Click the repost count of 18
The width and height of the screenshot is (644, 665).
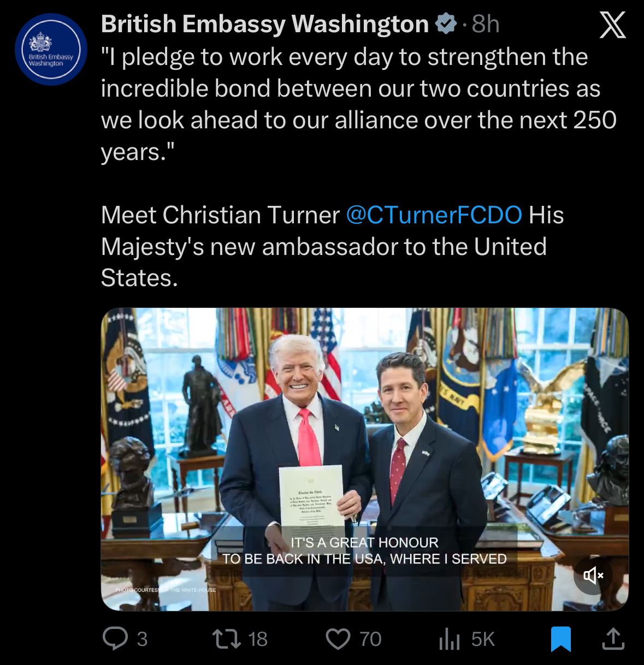pos(258,639)
